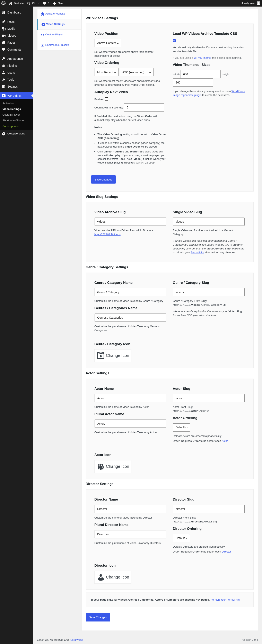Click the Pages icon in sidebar

pyautogui.click(x=4, y=43)
